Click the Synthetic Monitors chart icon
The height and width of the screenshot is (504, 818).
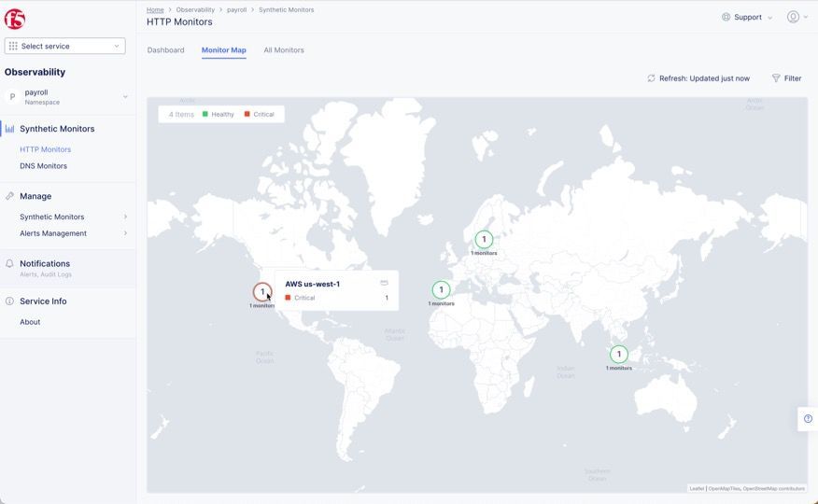pos(10,129)
